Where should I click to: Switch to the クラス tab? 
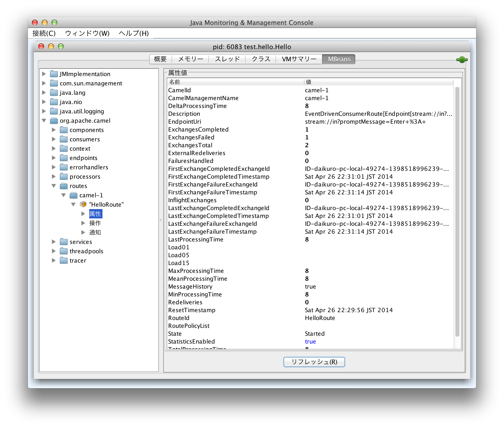coord(261,59)
